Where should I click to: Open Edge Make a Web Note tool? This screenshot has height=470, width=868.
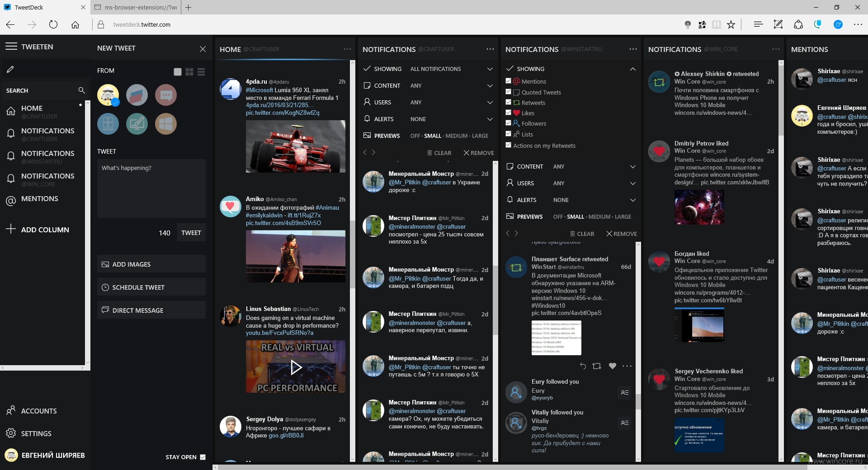tap(778, 24)
